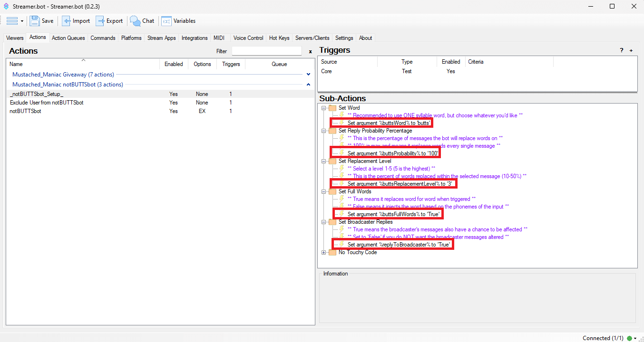Open the MIDI tab
Viewport: 644px width, 342px height.
tap(219, 38)
